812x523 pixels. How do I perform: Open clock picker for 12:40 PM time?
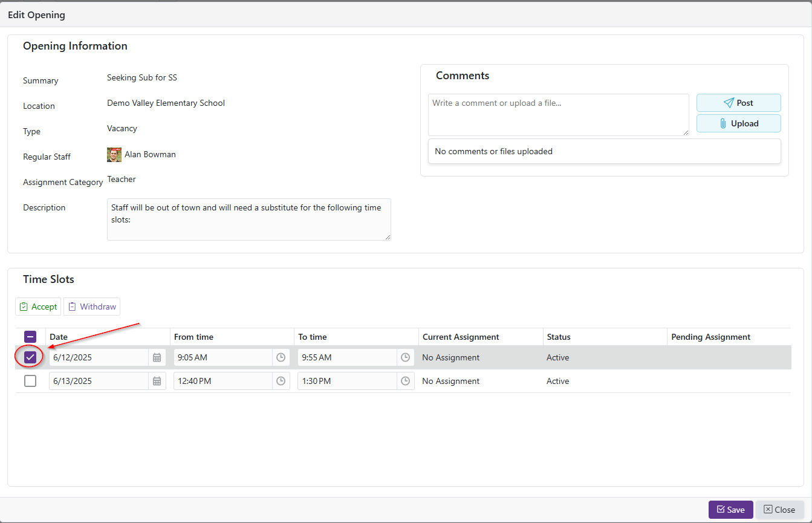281,381
